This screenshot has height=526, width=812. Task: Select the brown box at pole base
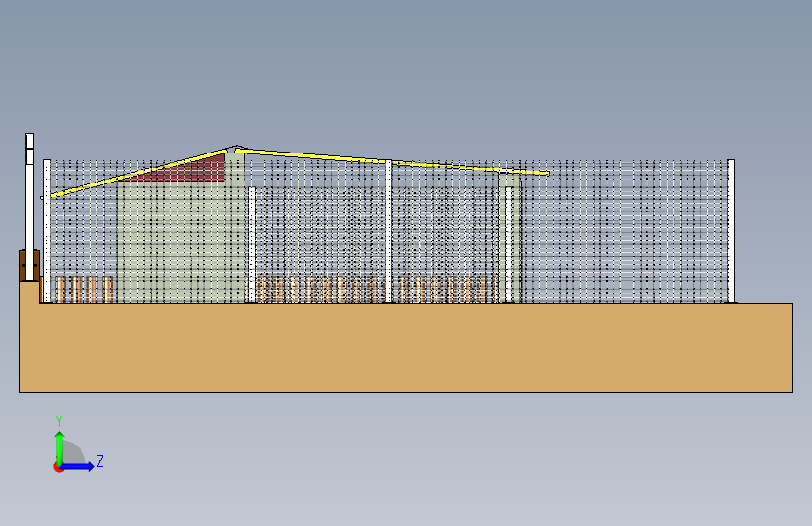tap(30, 266)
